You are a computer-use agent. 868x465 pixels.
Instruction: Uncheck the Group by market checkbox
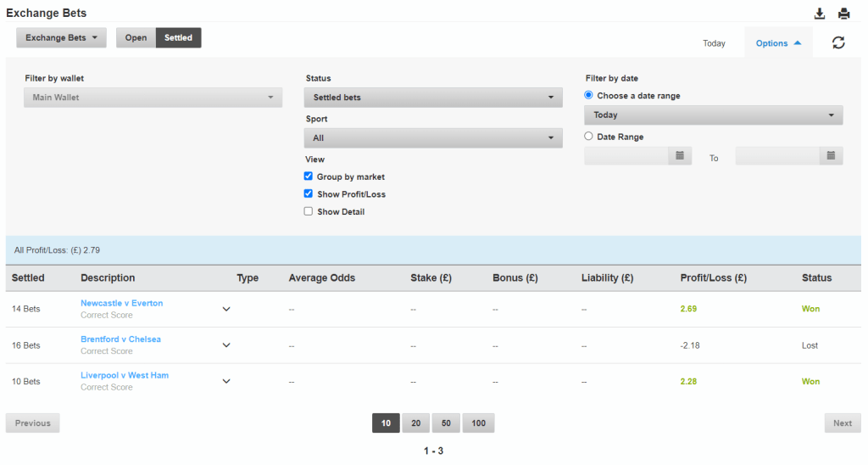pyautogui.click(x=309, y=176)
